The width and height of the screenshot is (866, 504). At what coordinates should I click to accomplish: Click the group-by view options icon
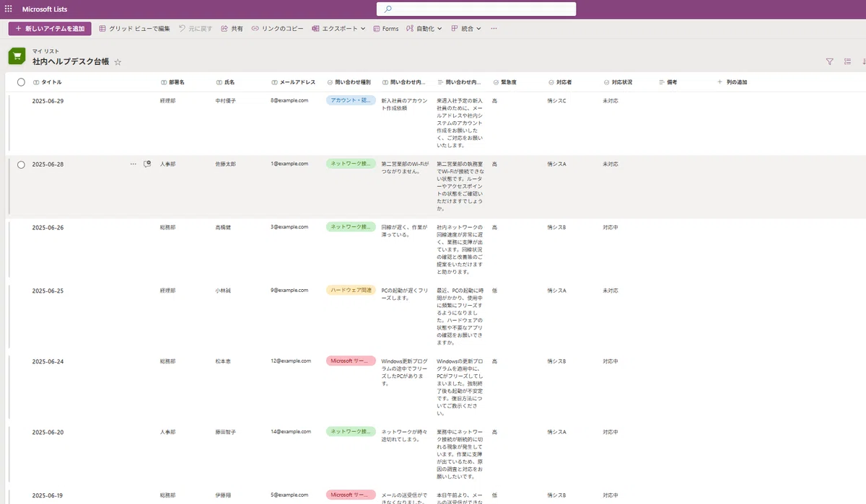tap(847, 62)
